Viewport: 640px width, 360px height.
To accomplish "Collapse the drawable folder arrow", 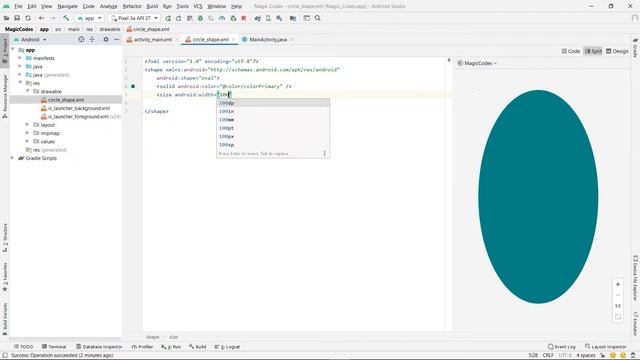I will 28,91.
